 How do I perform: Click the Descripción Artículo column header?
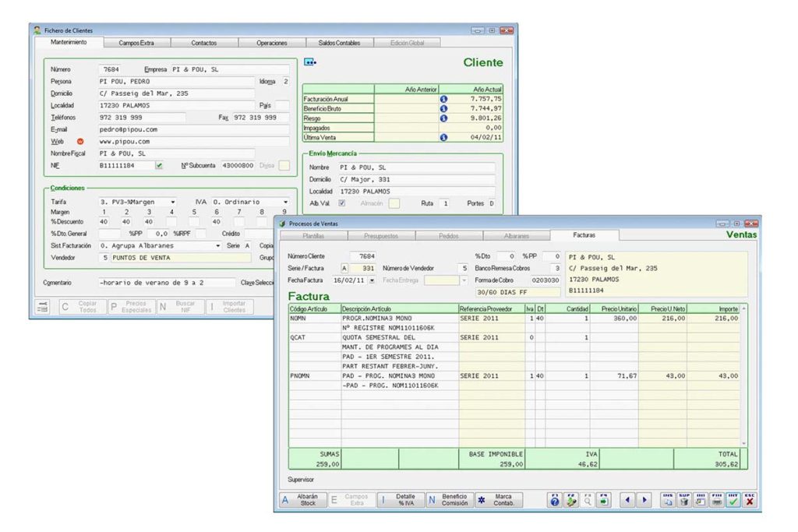tap(400, 308)
